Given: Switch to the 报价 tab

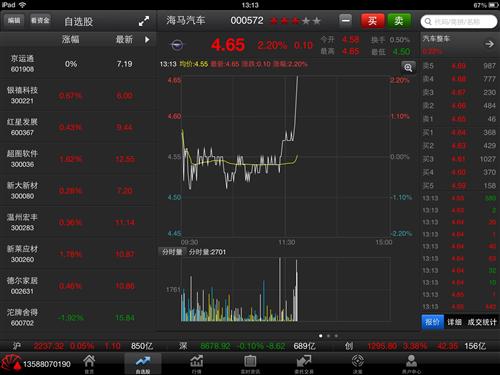Looking at the screenshot, I should (432, 322).
